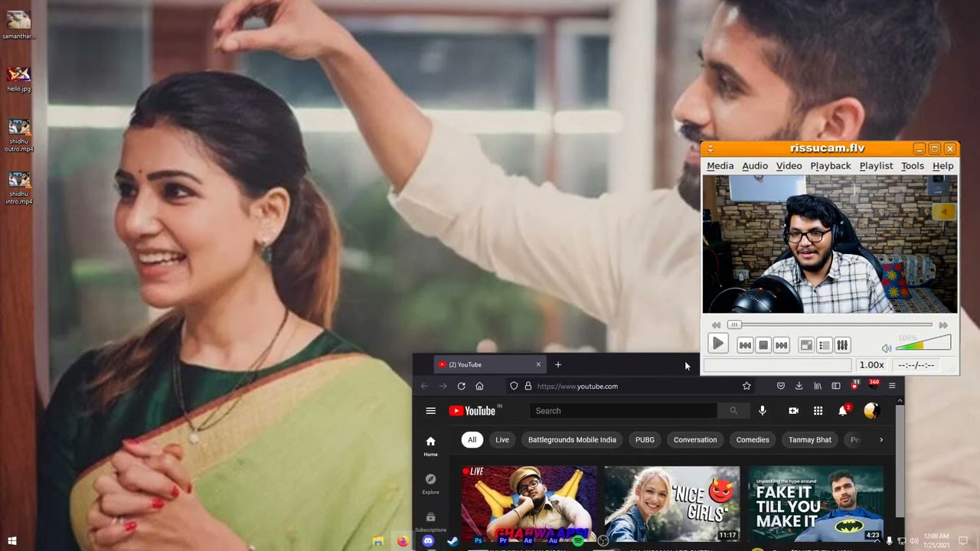Open a new Firefox tab
This screenshot has width=980, height=551.
558,364
